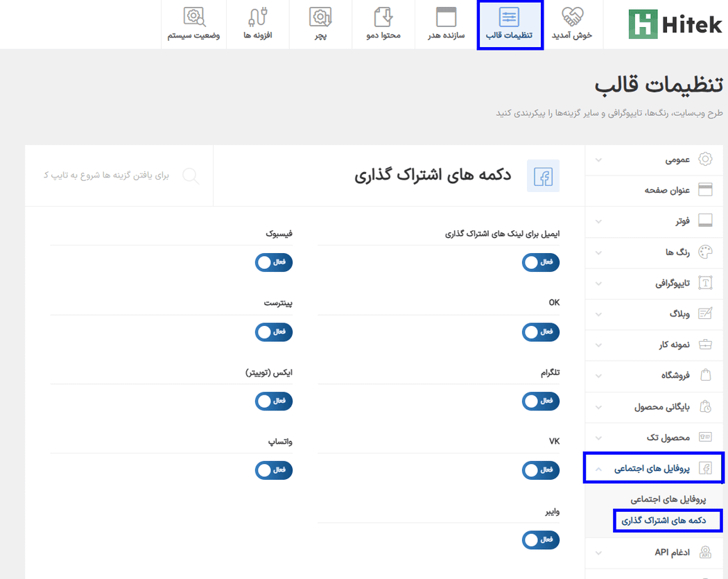Disable the OK share button switch
Screen dimensions: 728x579
click(540, 332)
